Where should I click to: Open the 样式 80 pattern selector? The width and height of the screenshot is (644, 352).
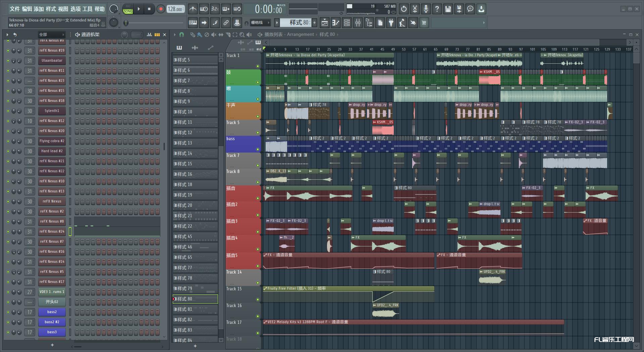[x=296, y=22]
